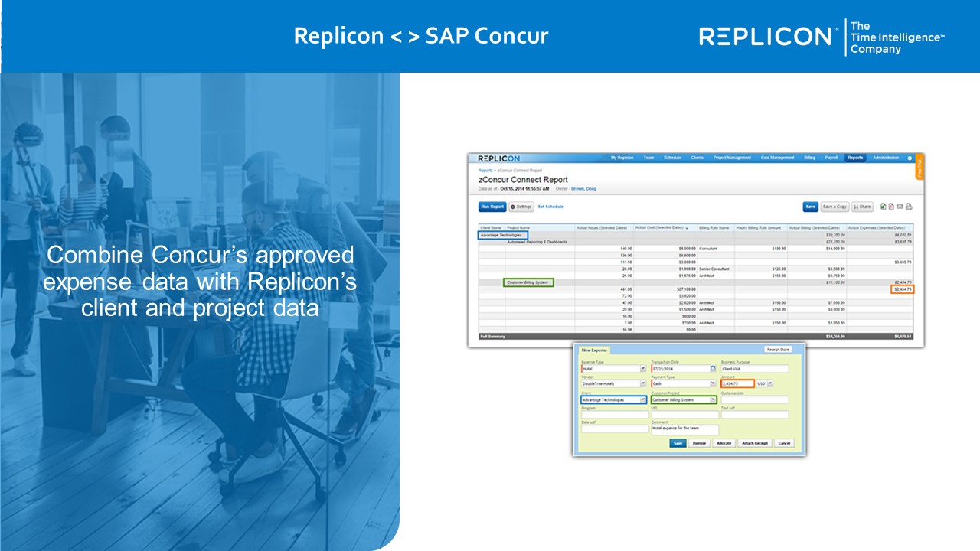Image resolution: width=980 pixels, height=551 pixels.
Task: Click the Reports breadcrumb link
Action: (x=485, y=171)
